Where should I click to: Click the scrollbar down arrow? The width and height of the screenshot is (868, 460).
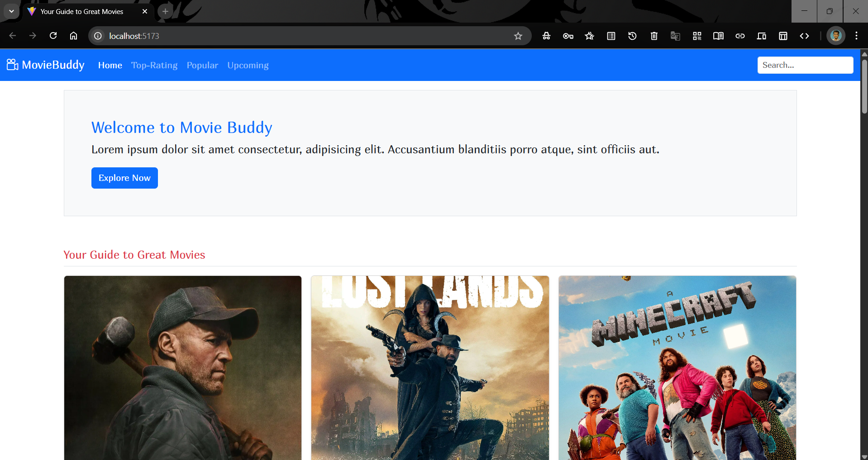pyautogui.click(x=864, y=456)
